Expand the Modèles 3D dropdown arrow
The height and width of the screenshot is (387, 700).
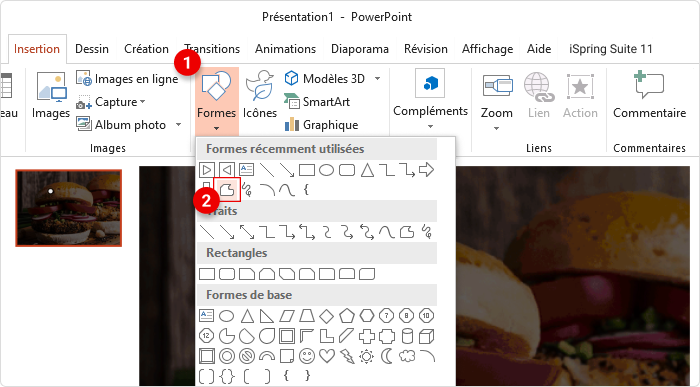378,79
